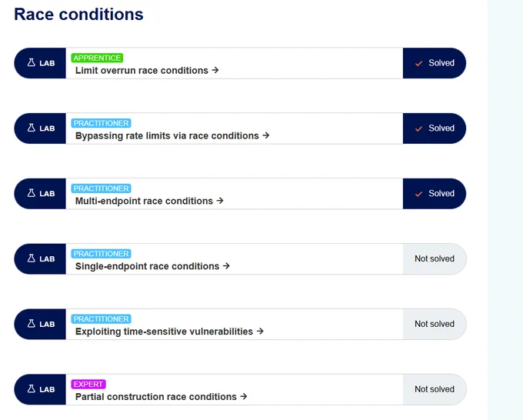Click Not solved status for Single-endpoint lab
523x420 pixels.
(x=435, y=259)
